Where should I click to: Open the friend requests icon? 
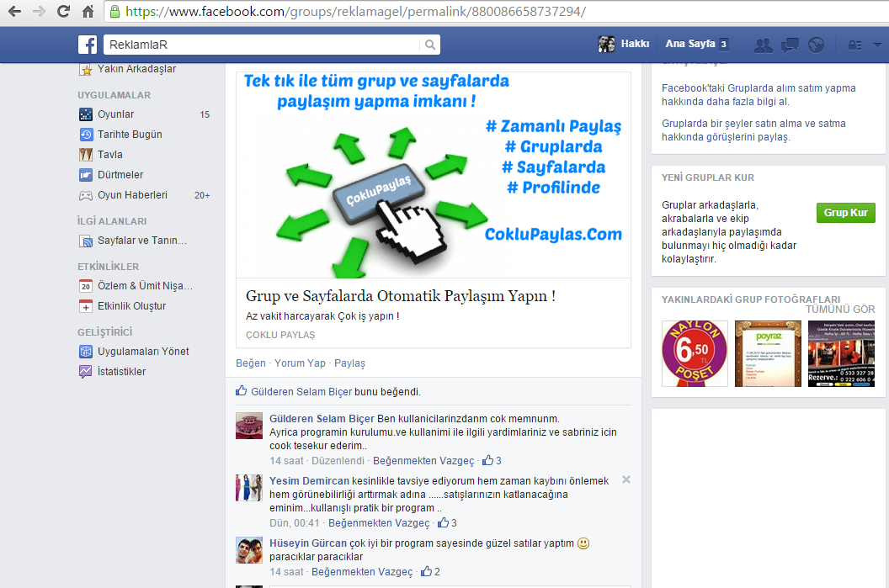pyautogui.click(x=763, y=45)
